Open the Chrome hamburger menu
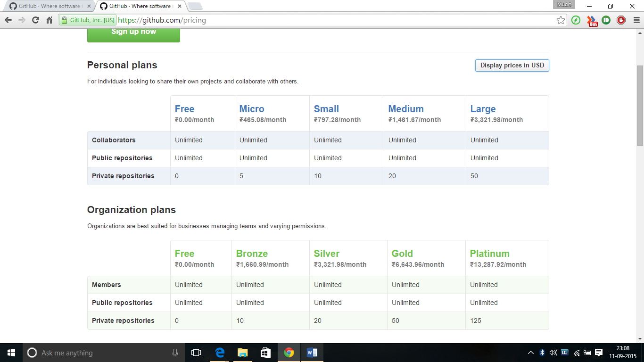This screenshot has height=362, width=644. click(636, 20)
